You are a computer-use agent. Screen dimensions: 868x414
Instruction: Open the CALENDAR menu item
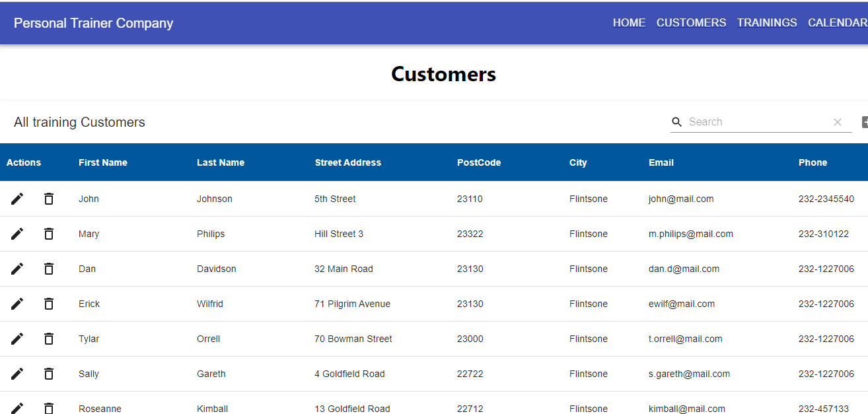click(x=838, y=22)
